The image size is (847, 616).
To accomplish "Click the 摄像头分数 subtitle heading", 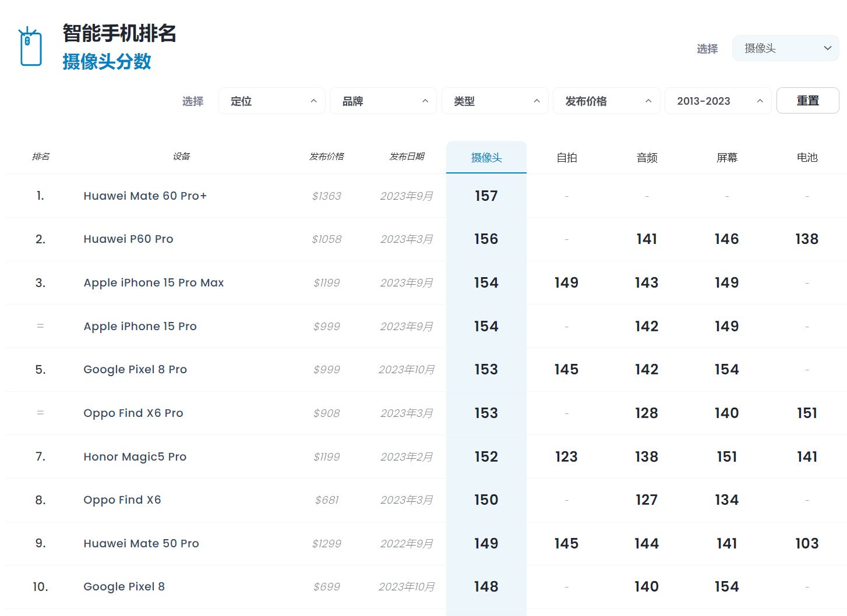I will 107,61.
